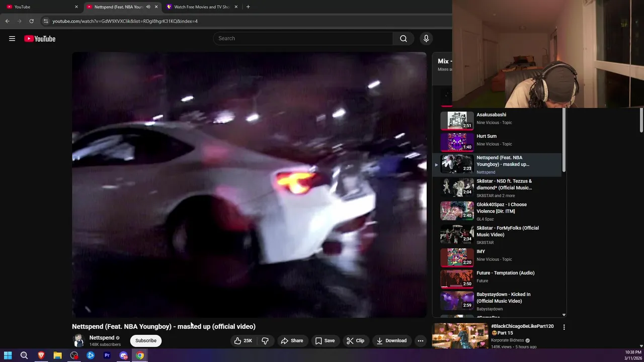Open Battle.net from taskbar

(x=91, y=355)
